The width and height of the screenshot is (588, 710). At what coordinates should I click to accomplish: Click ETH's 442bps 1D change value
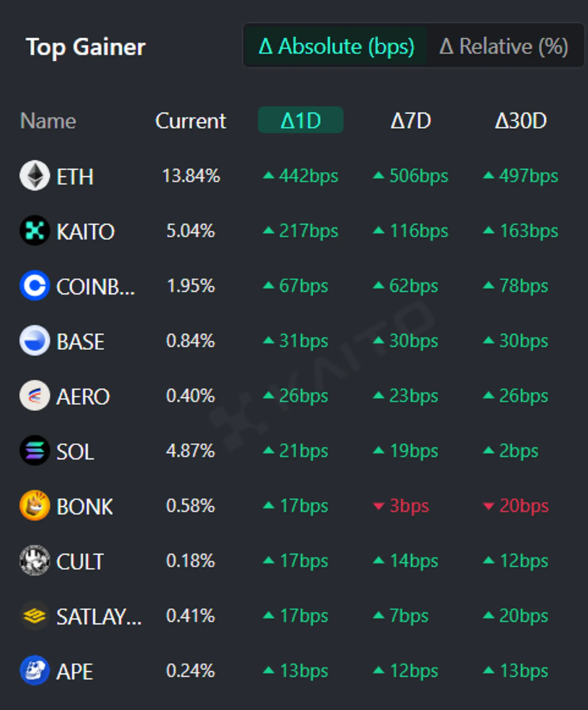pyautogui.click(x=308, y=176)
